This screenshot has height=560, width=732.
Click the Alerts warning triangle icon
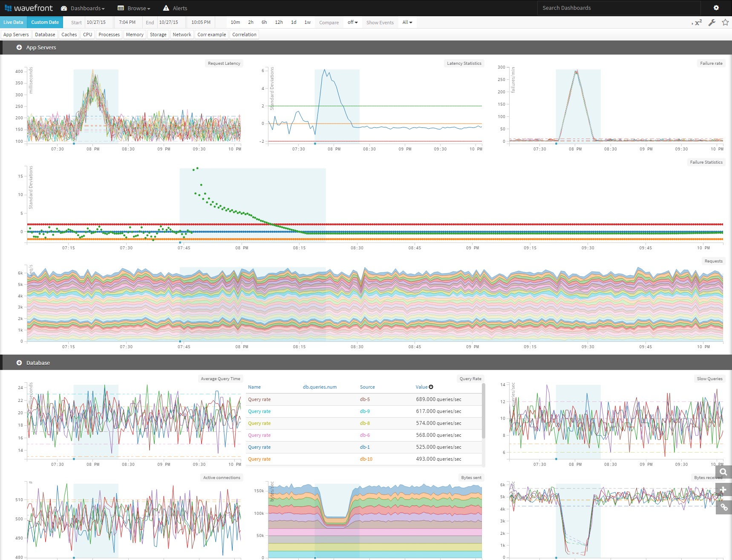166,8
